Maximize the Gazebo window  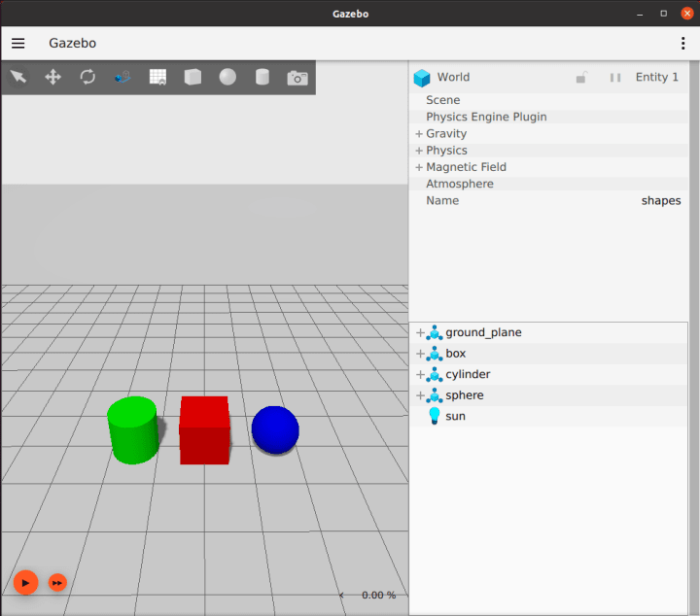[663, 14]
